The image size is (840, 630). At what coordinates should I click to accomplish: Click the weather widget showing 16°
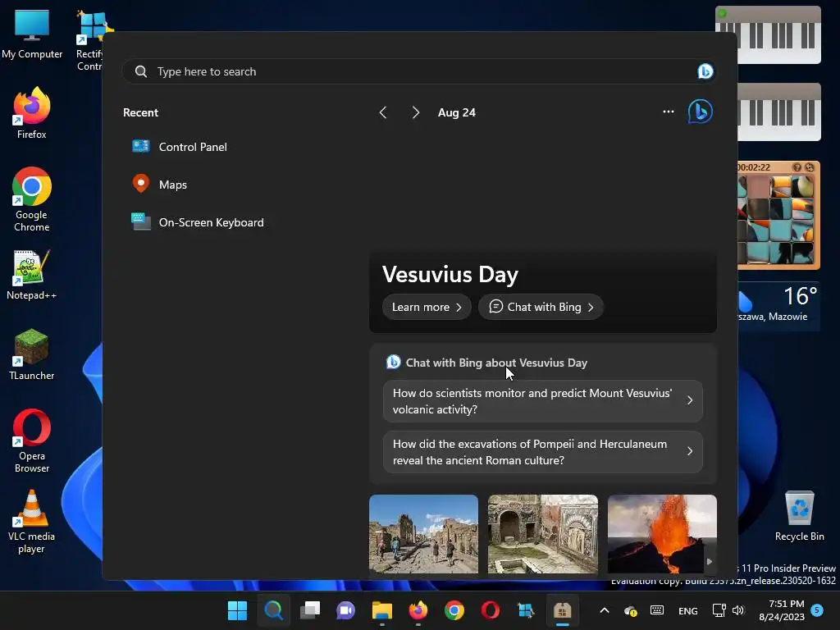point(778,305)
